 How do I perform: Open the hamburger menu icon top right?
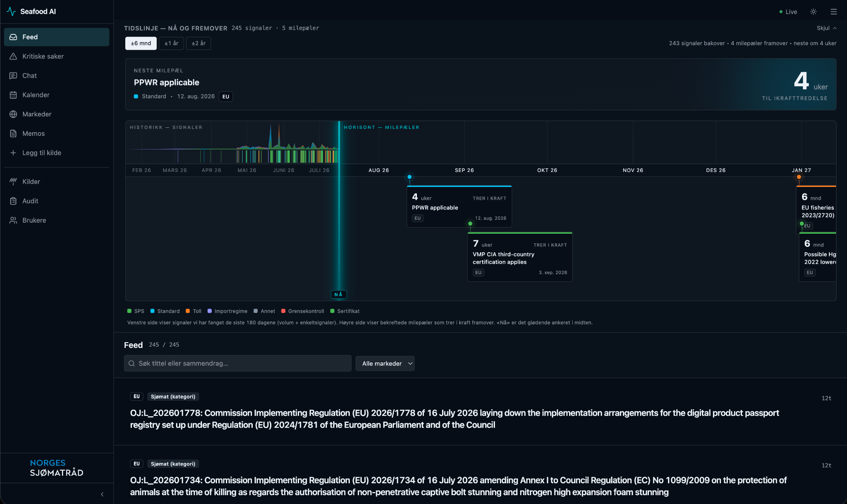click(834, 12)
